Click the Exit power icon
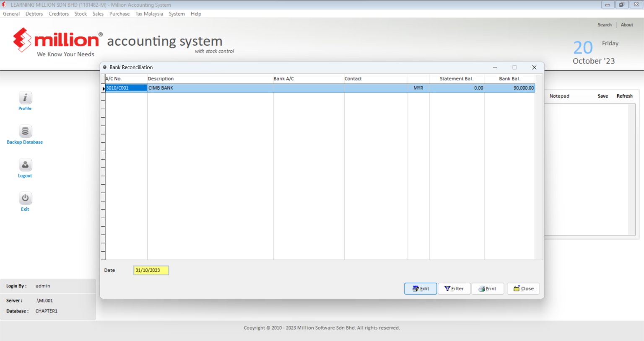644x341 pixels. click(x=25, y=199)
